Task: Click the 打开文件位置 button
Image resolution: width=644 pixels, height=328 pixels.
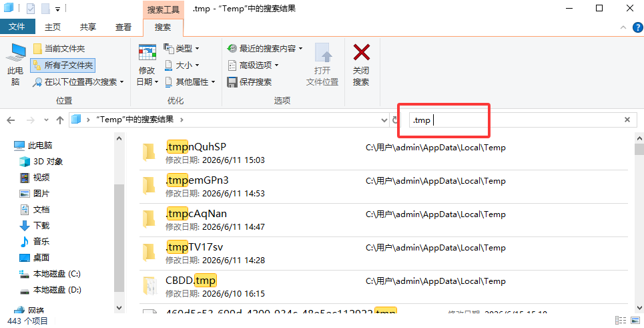Action: click(x=322, y=65)
